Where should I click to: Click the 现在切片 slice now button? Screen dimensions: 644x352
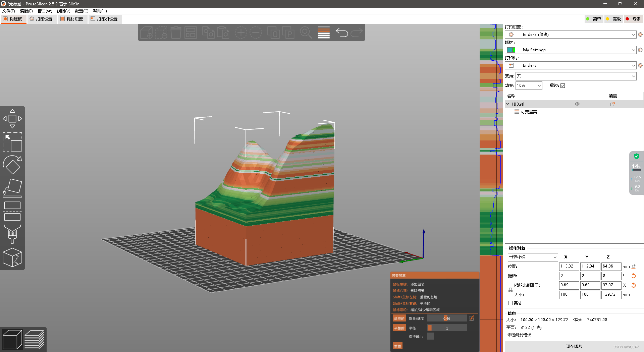point(574,346)
